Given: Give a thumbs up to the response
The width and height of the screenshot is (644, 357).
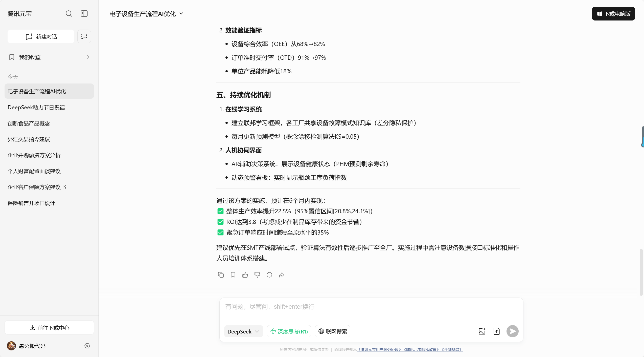Looking at the screenshot, I should point(245,275).
